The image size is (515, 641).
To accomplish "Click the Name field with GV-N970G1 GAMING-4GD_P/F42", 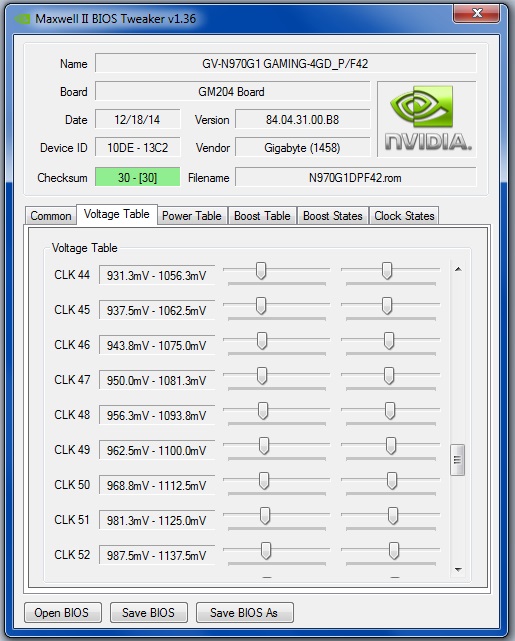I will click(x=285, y=63).
